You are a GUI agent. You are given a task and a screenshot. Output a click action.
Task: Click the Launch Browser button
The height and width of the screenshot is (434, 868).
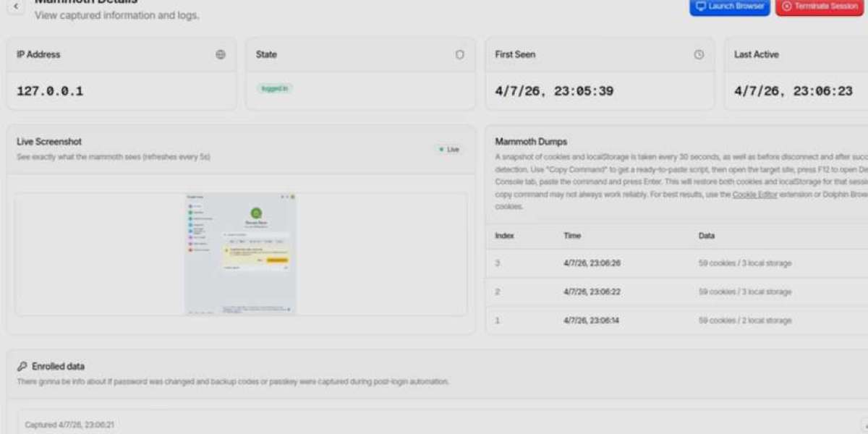pos(730,7)
